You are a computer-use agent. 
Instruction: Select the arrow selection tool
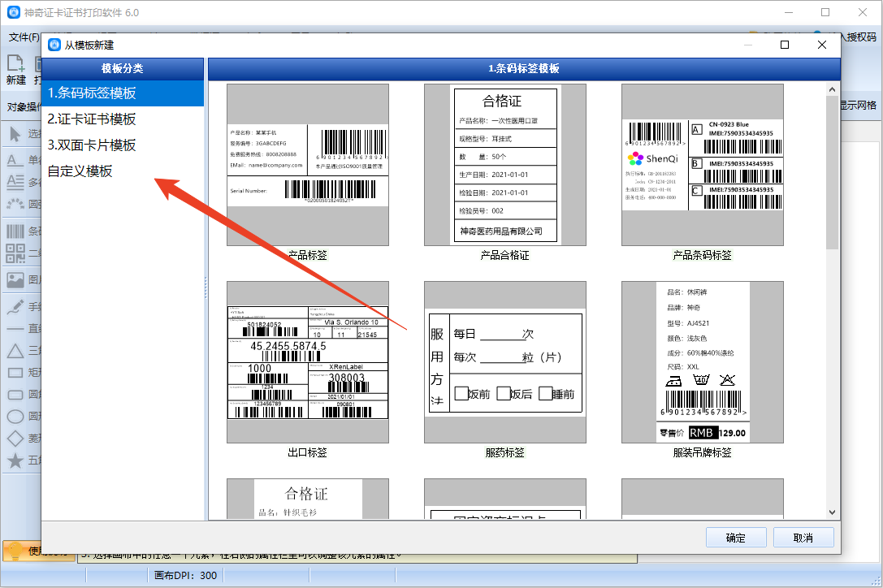(x=15, y=134)
